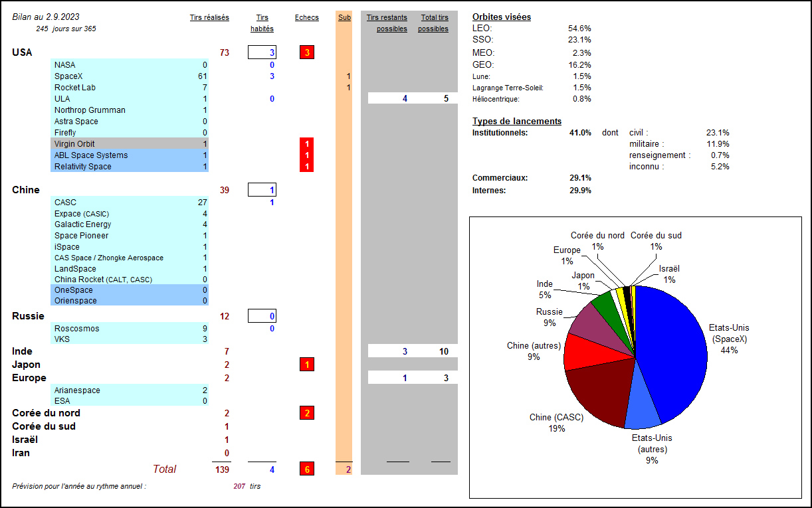Image resolution: width=812 pixels, height=508 pixels.
Task: Select the 'USA' country heading
Action: (x=22, y=52)
